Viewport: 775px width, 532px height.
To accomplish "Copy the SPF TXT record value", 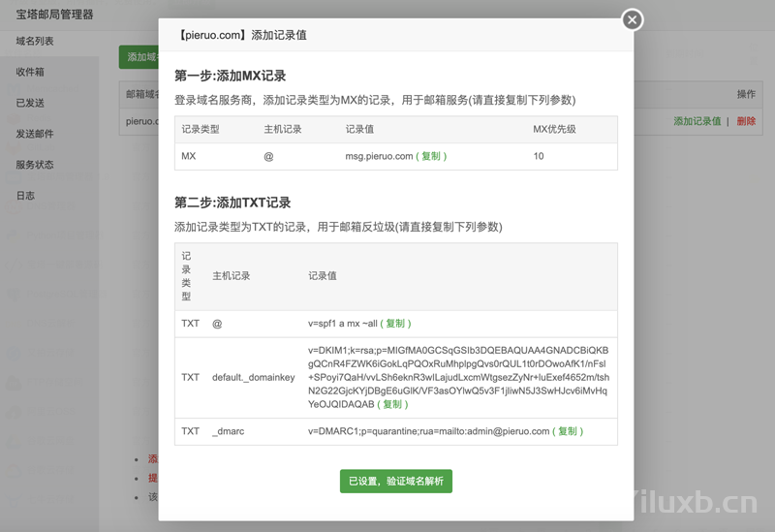I will coord(395,324).
